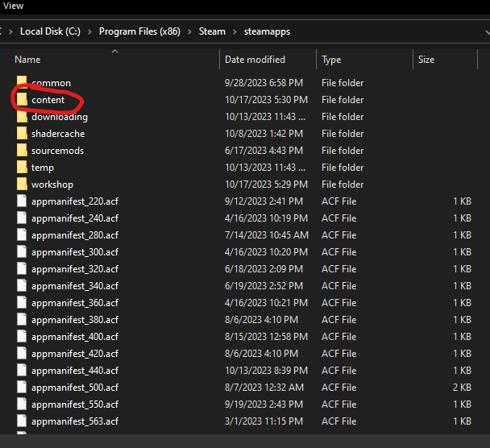Click appmanifest_220.acf file icon
490x448 pixels.
tap(22, 201)
